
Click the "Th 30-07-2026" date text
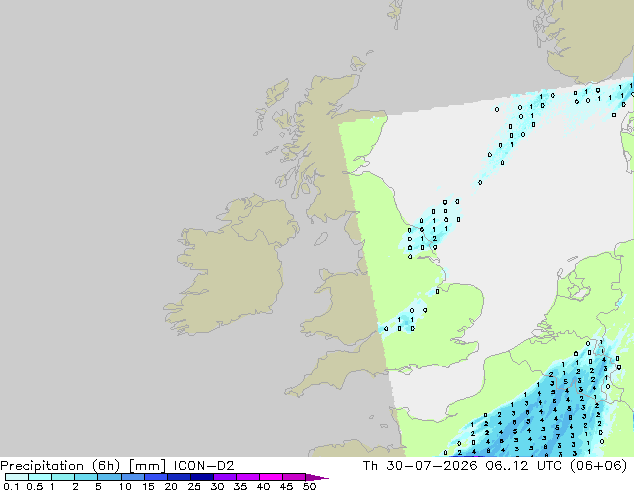pos(420,466)
